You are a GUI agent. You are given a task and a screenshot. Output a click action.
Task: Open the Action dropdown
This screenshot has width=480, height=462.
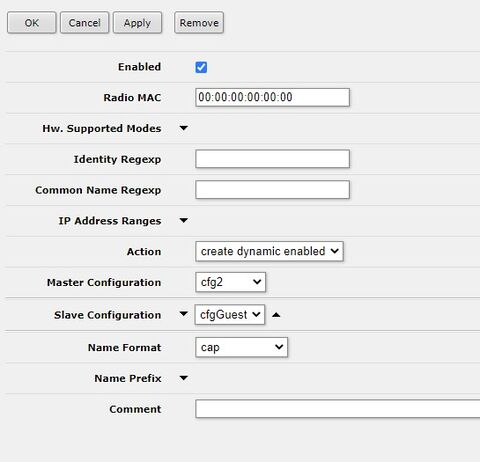[x=269, y=251]
